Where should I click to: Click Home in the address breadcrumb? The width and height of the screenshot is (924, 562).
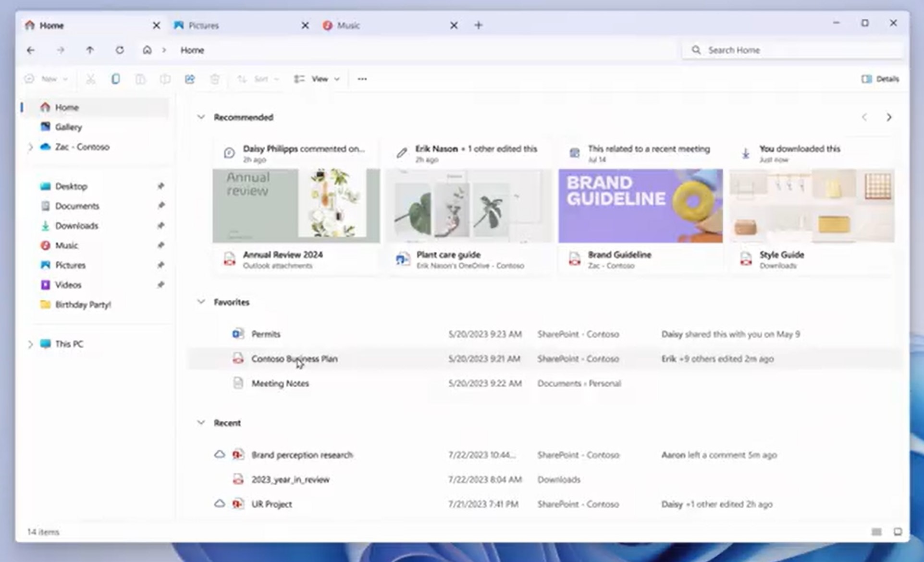[x=192, y=50]
